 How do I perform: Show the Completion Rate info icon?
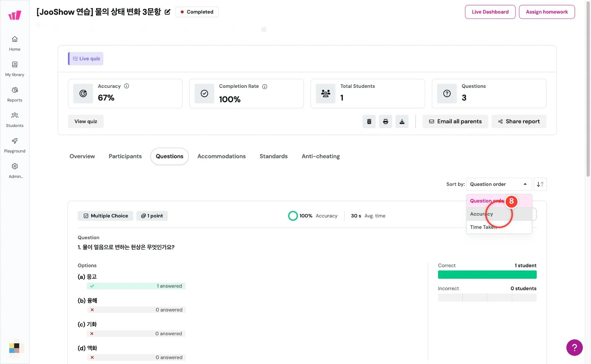[x=264, y=86]
